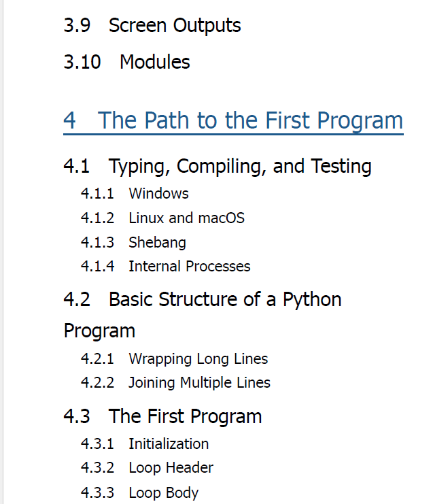Viewport: 433px width, 504px height.
Task: Open section 3.10 Modules
Action: point(126,62)
